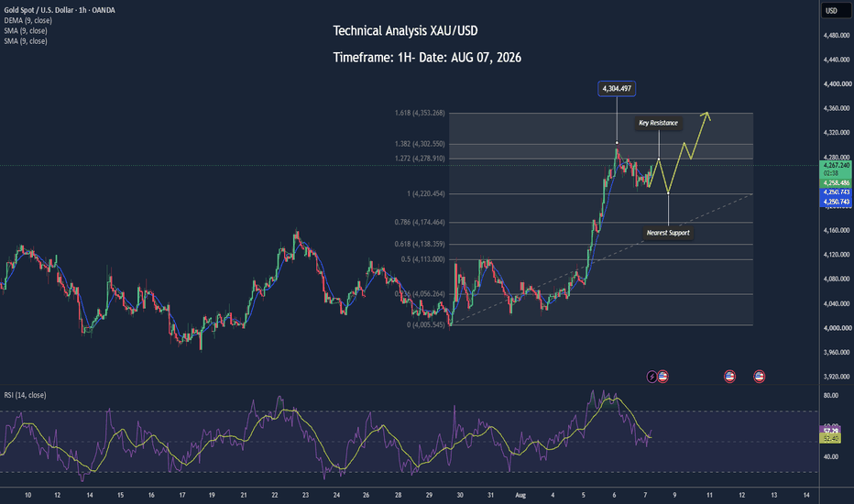Viewport: 854px width, 504px height.
Task: Click date 30 on the time axis
Action: pos(460,495)
